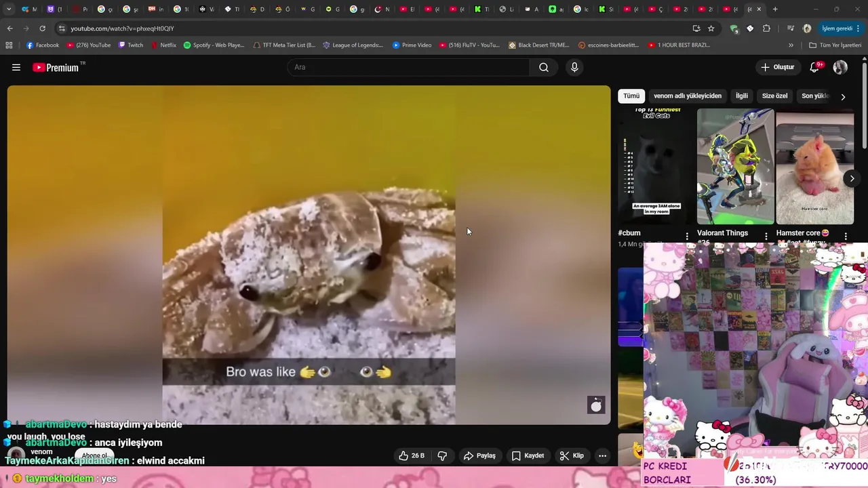Image resolution: width=868 pixels, height=488 pixels.
Task: Click the search magnifier button
Action: [x=544, y=67]
